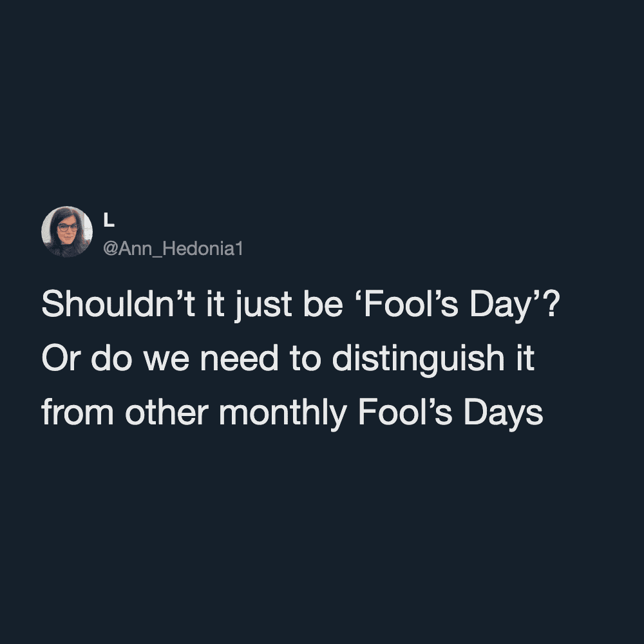The width and height of the screenshot is (644, 644).
Task: Click the word "from" starting the last line
Action: tap(77, 414)
